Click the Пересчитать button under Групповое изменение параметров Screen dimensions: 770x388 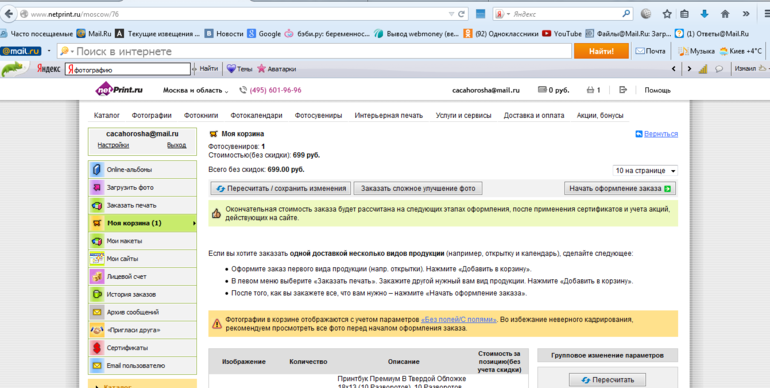pyautogui.click(x=607, y=380)
